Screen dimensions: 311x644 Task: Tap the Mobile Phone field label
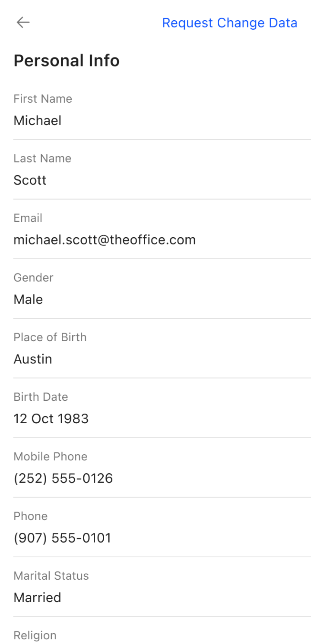(51, 456)
